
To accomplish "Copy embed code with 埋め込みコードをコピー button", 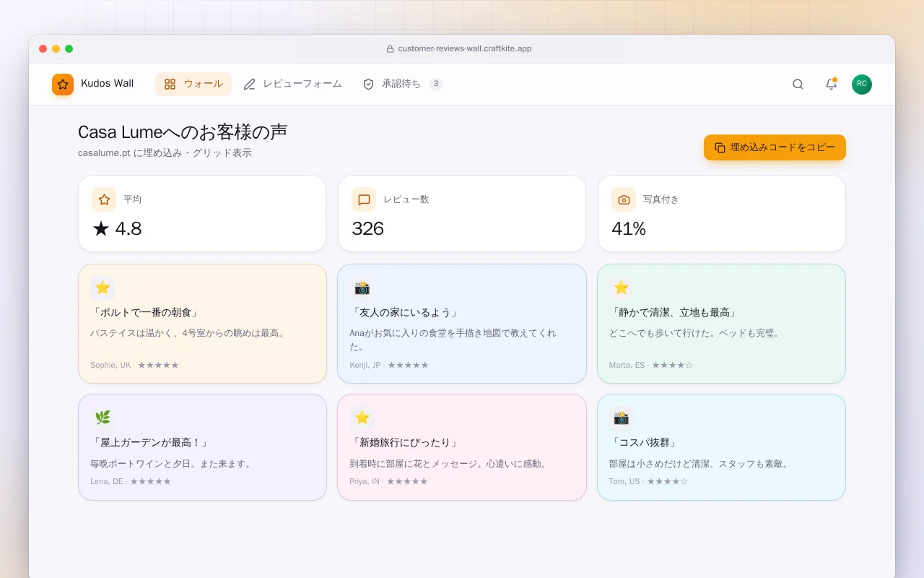I will [775, 147].
